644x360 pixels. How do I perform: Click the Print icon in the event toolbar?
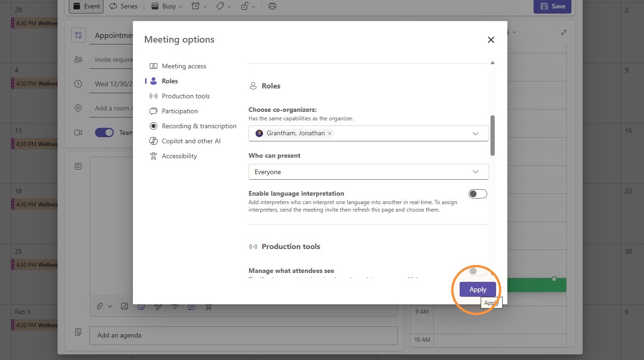click(272, 6)
